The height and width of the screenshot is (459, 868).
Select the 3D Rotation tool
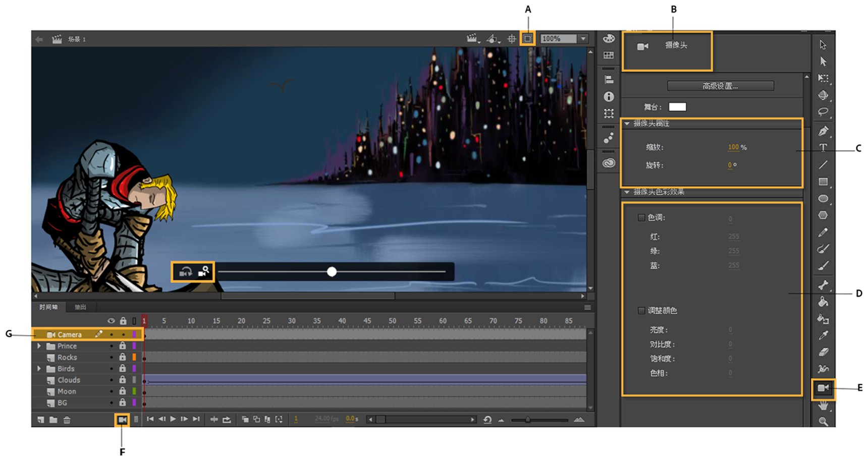coord(823,95)
